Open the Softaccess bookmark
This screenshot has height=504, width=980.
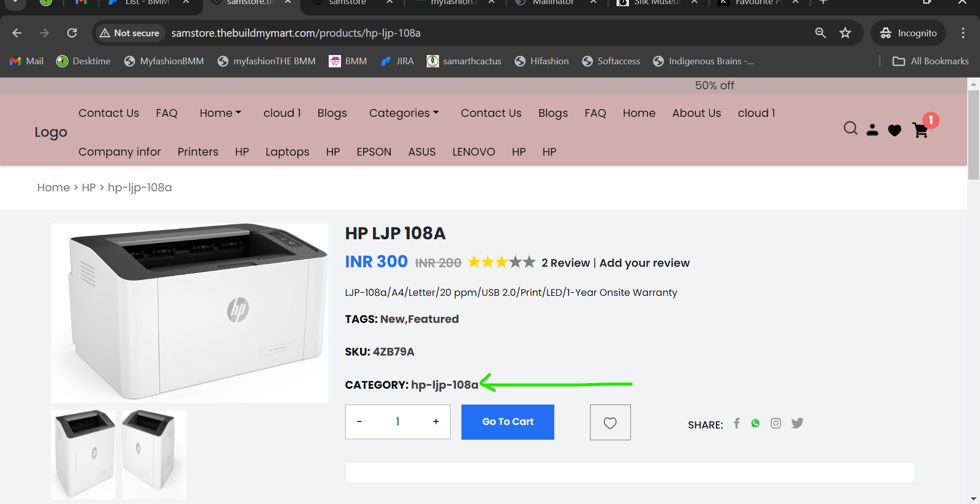(x=611, y=61)
